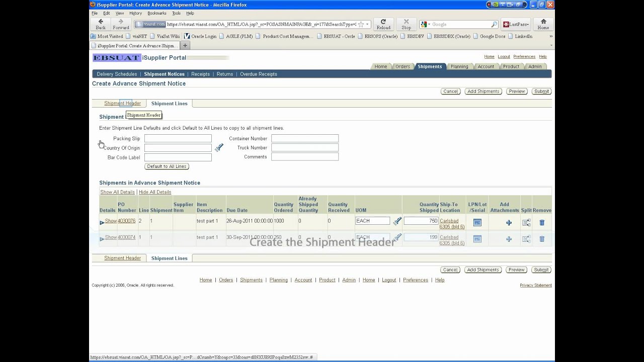Open Firefox Tools menu

coord(176,13)
